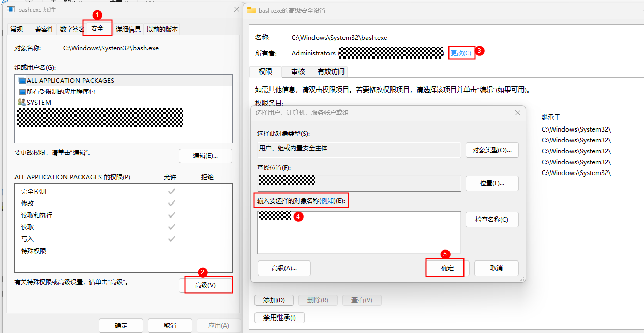Close the 选择用户 dialog

(x=517, y=113)
